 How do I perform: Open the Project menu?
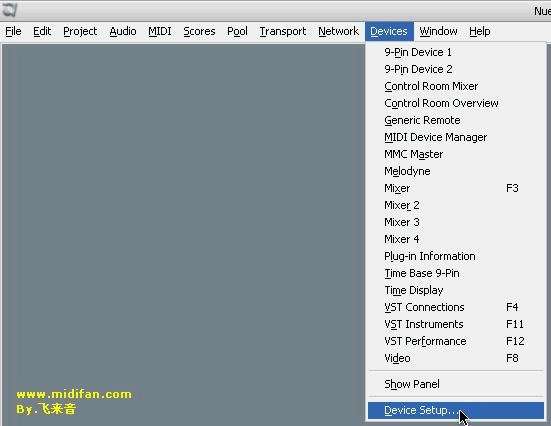[80, 31]
